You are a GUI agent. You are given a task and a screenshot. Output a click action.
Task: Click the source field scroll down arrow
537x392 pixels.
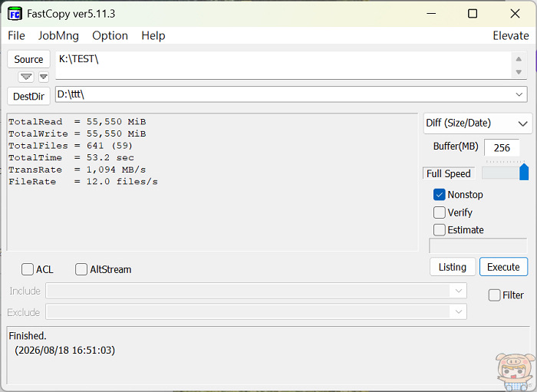pos(519,72)
